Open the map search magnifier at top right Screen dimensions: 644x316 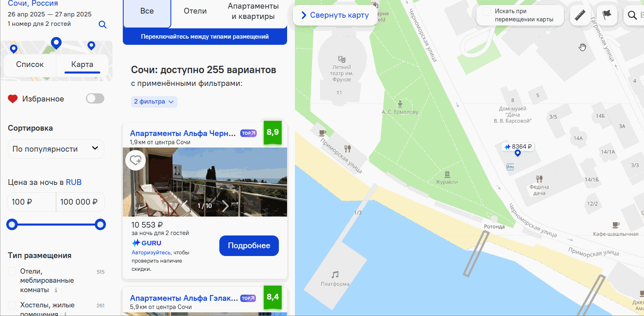pos(632,16)
